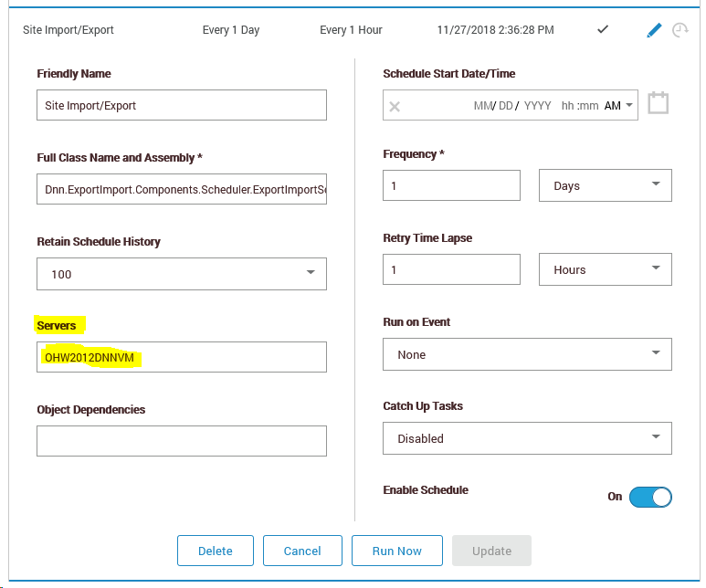
Task: Click the pencil edit icon for Site Import/Export
Action: pos(654,30)
